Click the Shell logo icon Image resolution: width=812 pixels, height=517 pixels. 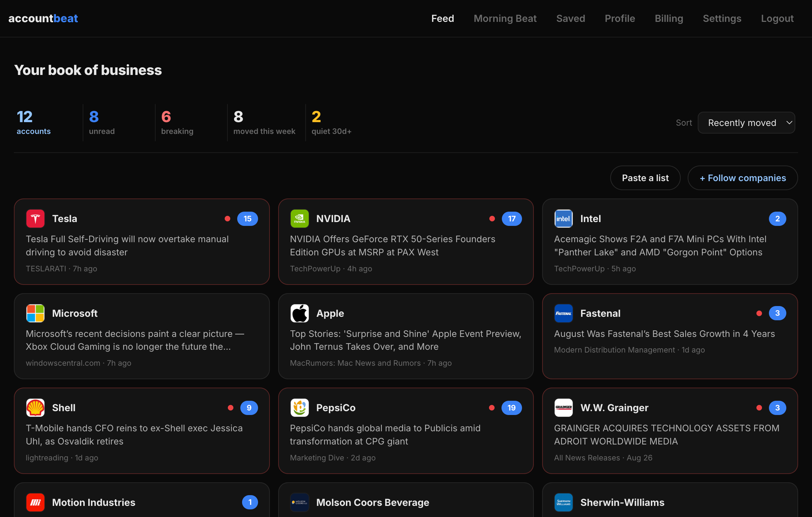point(35,408)
